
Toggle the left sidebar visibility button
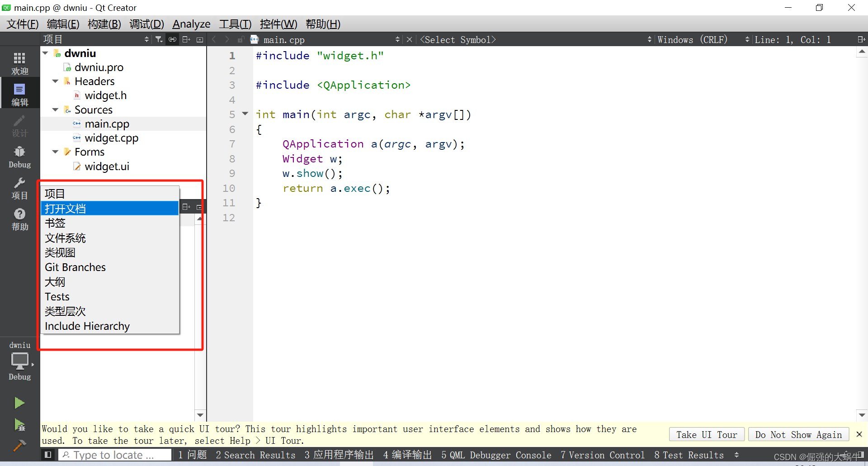click(48, 455)
